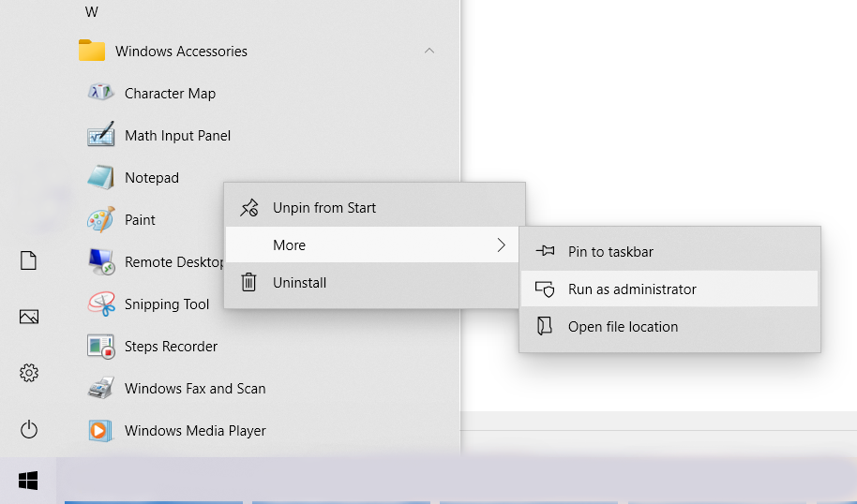Collapse the Windows Accessories group chevron
Image resolution: width=857 pixels, height=504 pixels.
click(x=429, y=51)
